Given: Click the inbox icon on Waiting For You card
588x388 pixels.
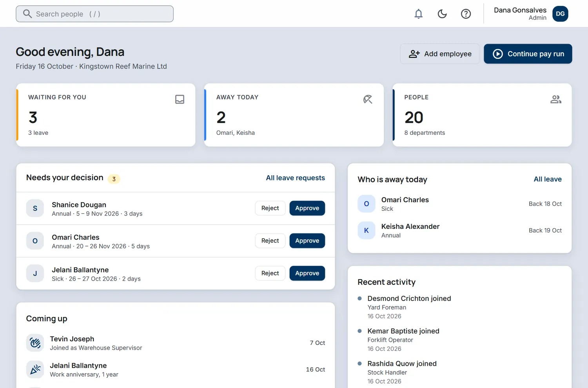Looking at the screenshot, I should 180,99.
